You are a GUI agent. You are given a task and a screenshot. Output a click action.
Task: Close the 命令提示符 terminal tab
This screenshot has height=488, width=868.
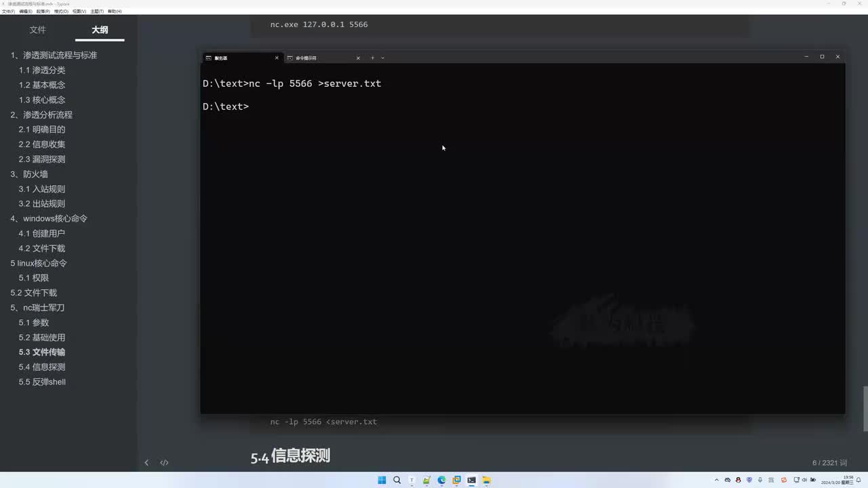point(358,58)
